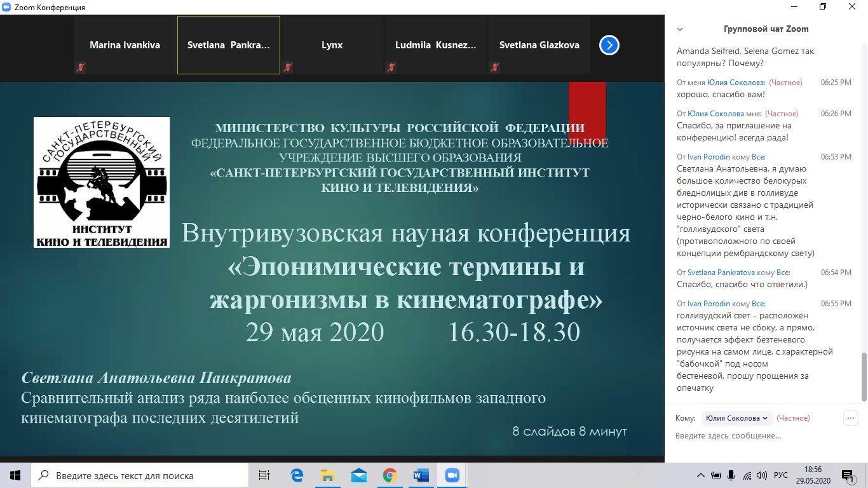The image size is (868, 488).
Task: Open volume control in system tray
Action: point(763,475)
